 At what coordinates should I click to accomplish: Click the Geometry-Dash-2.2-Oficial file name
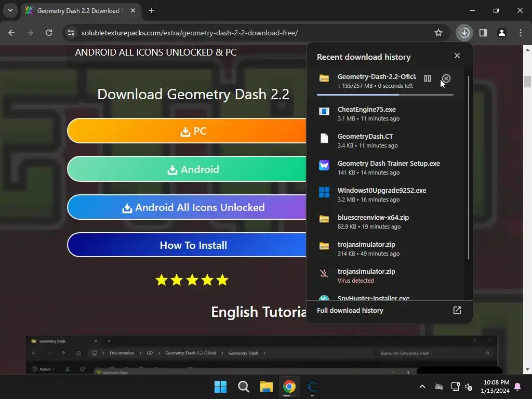(x=377, y=77)
